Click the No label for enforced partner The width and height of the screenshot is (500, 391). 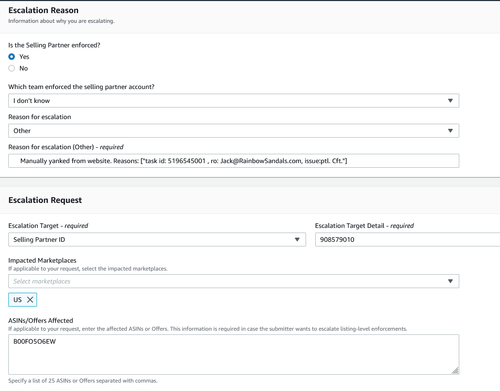click(23, 68)
